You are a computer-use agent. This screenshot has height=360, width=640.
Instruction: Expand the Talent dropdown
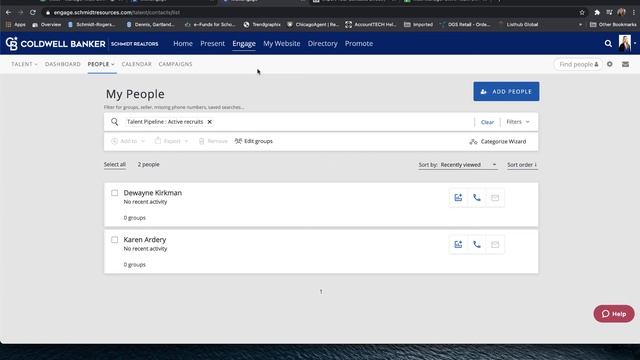click(x=24, y=64)
